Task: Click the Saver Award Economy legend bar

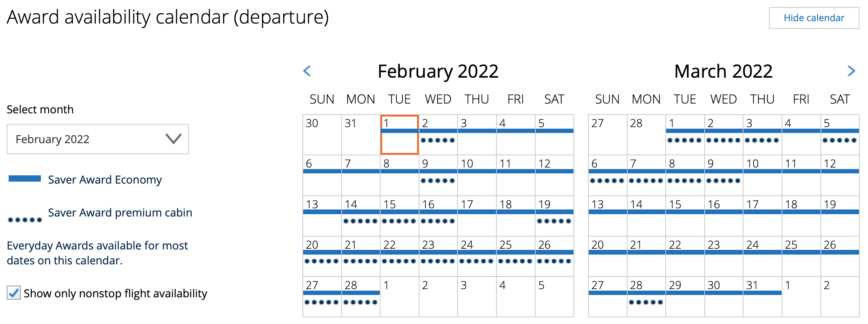Action: 25,178
